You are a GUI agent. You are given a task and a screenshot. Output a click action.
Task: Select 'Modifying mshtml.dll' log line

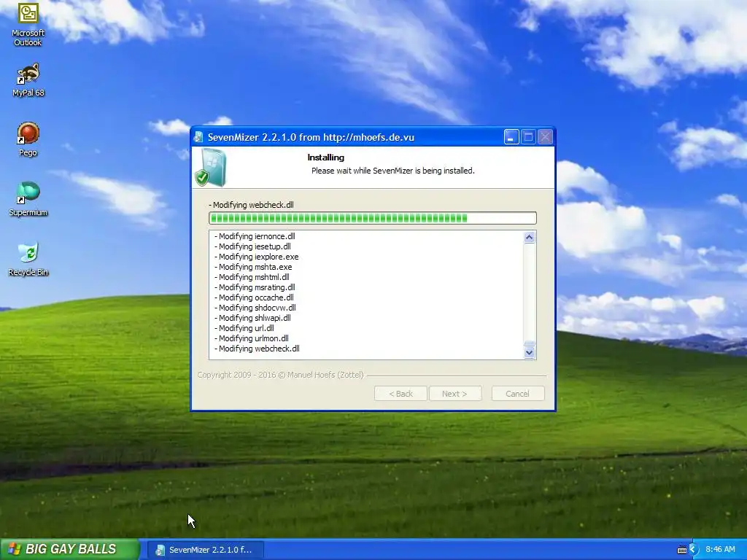click(x=252, y=277)
